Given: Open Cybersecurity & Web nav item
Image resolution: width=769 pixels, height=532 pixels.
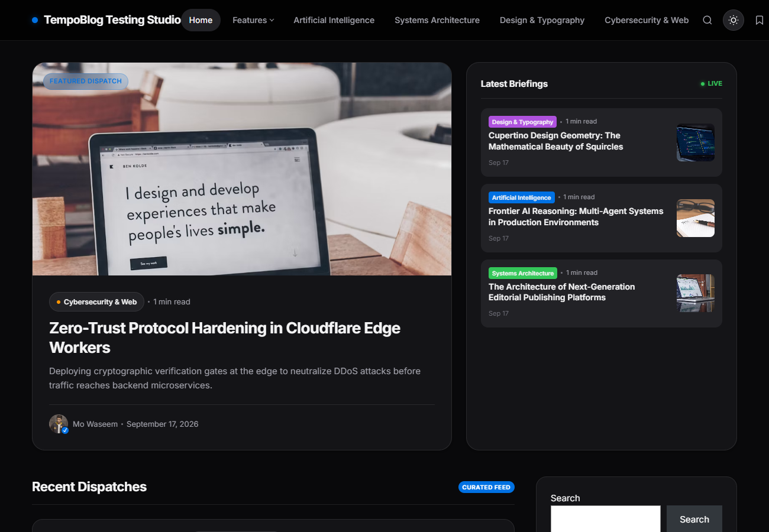Looking at the screenshot, I should [x=647, y=20].
